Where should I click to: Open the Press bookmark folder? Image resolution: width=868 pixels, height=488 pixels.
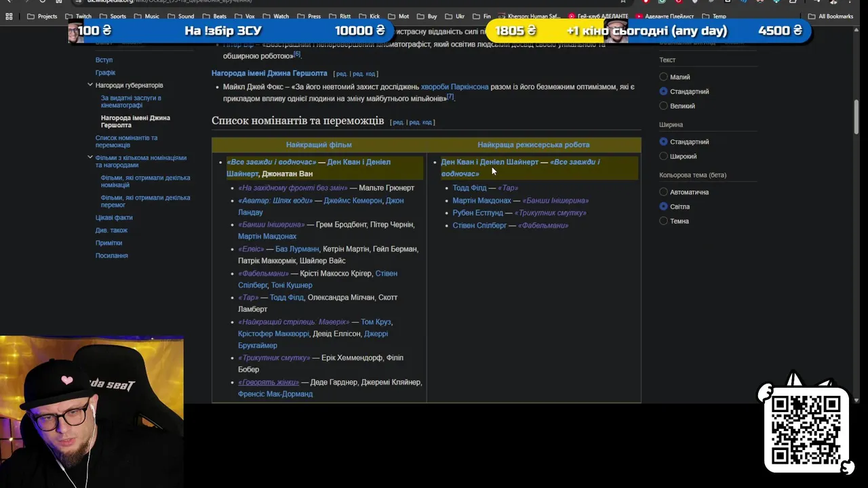pyautogui.click(x=309, y=16)
